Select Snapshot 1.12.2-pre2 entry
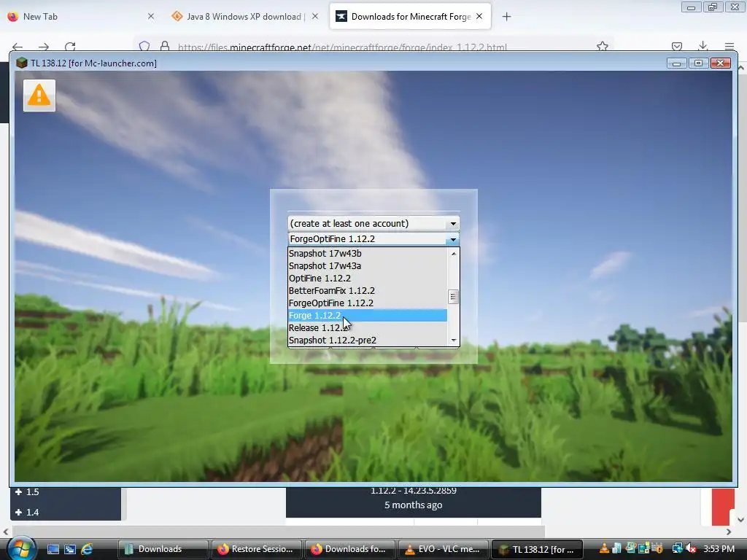 (x=368, y=340)
